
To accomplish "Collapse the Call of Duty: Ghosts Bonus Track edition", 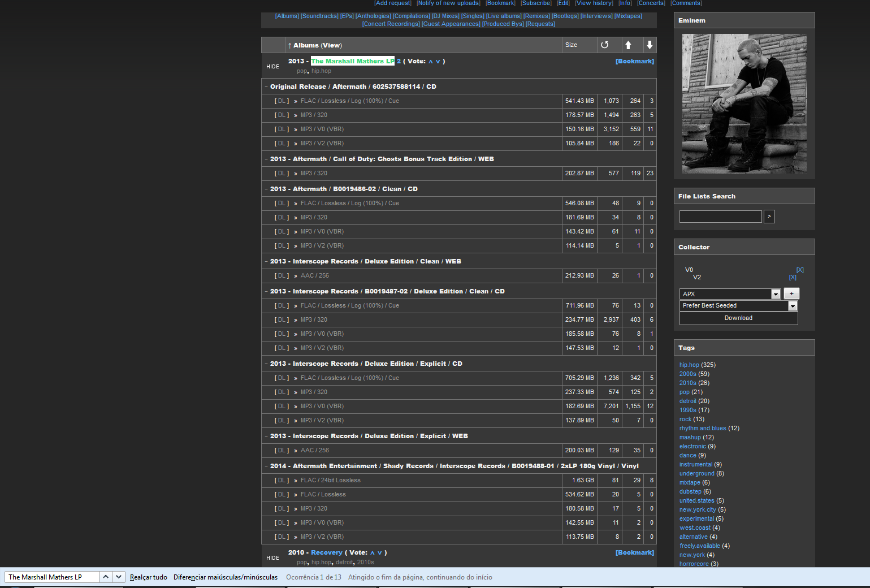I will 266,159.
